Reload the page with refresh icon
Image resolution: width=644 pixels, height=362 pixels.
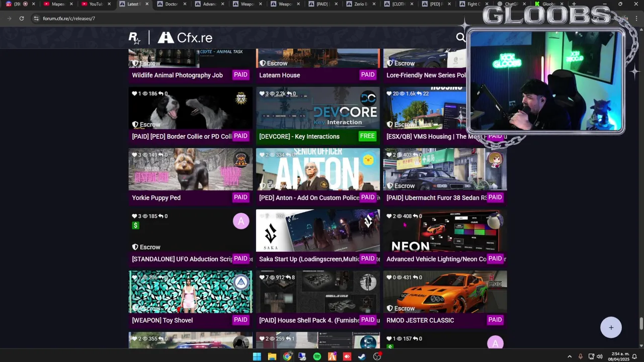(x=22, y=19)
